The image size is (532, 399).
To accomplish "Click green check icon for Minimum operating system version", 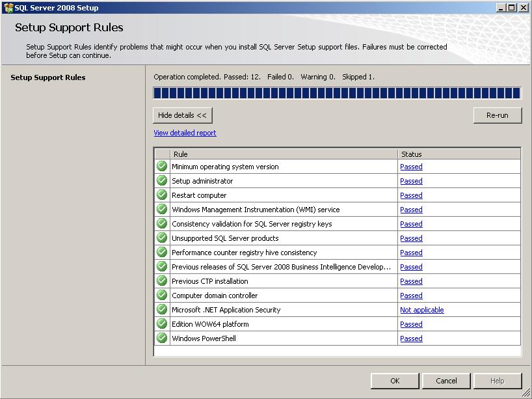I will [x=162, y=167].
